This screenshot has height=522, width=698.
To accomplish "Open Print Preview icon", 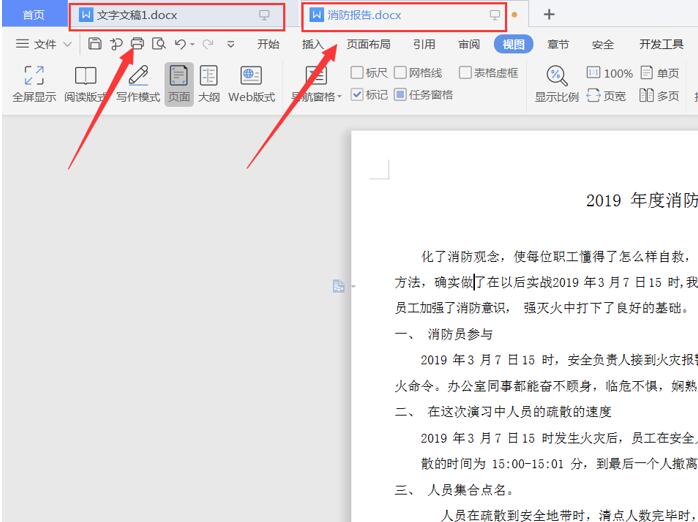I will [159, 44].
